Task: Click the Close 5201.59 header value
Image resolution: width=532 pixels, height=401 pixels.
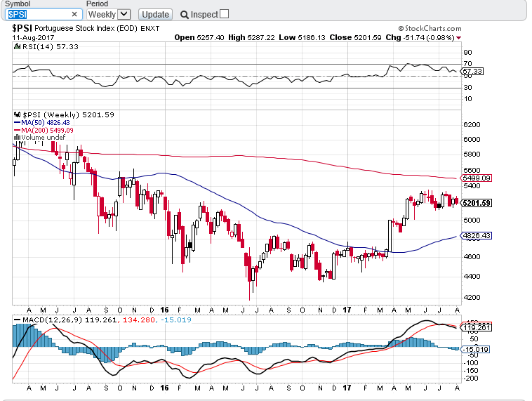Action: [x=355, y=38]
